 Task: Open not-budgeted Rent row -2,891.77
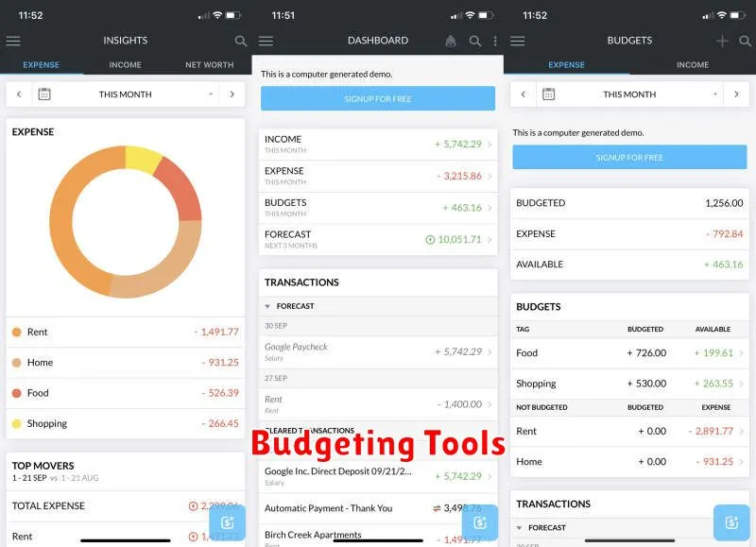pos(629,431)
